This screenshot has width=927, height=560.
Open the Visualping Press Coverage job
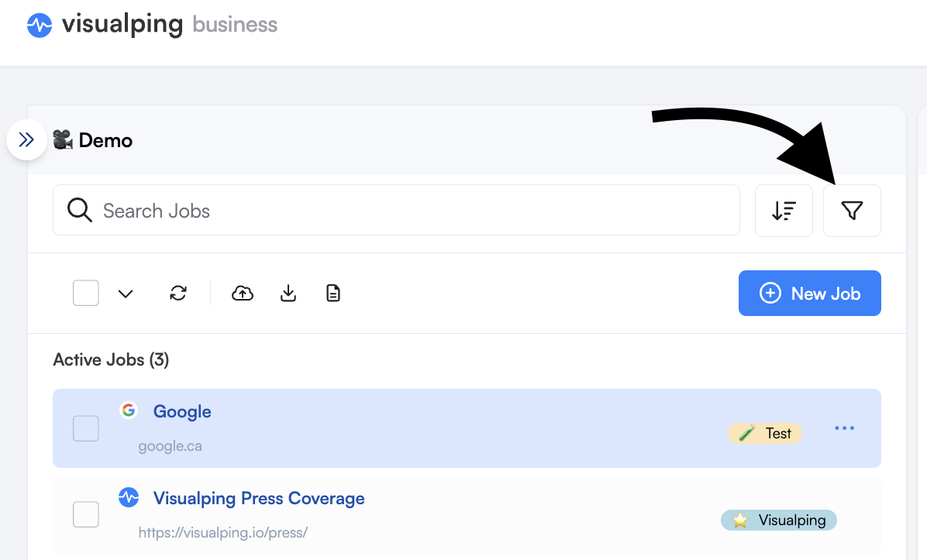tap(259, 499)
